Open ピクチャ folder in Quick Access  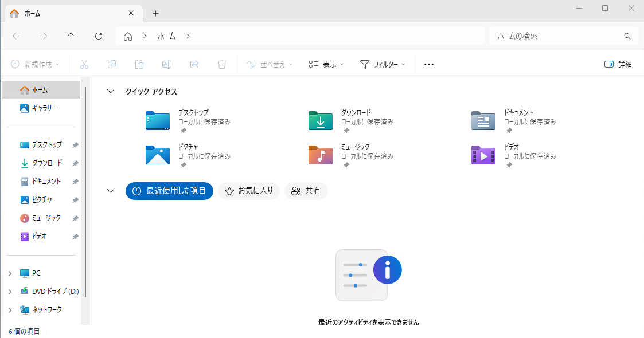tap(188, 155)
